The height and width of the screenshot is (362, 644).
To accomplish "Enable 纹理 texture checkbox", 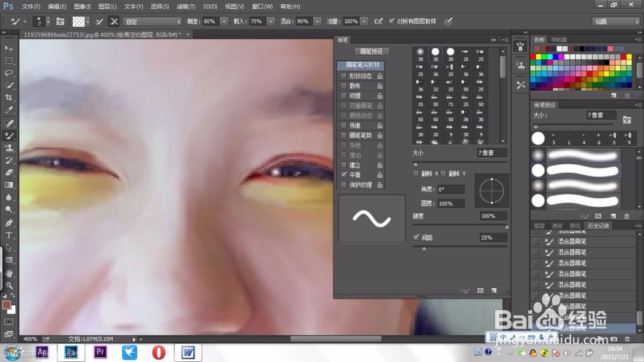I will tap(344, 96).
